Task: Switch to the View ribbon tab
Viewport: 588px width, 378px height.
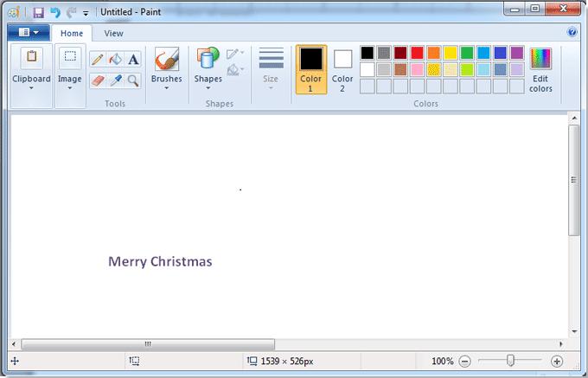Action: coord(113,33)
